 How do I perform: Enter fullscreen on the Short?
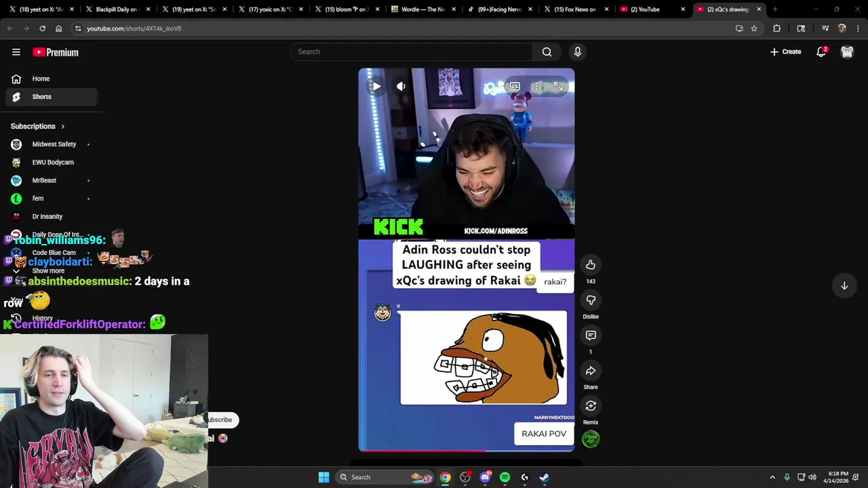(x=557, y=86)
